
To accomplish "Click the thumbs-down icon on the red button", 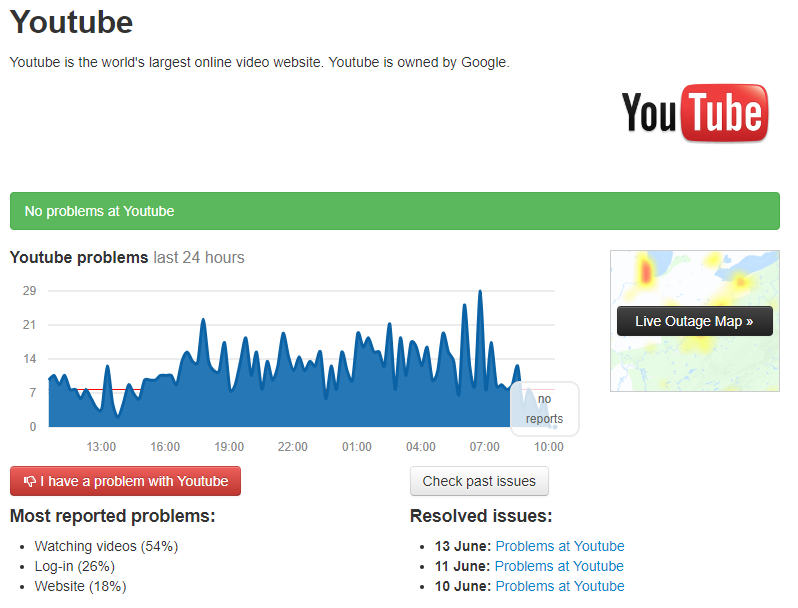I will tap(30, 481).
